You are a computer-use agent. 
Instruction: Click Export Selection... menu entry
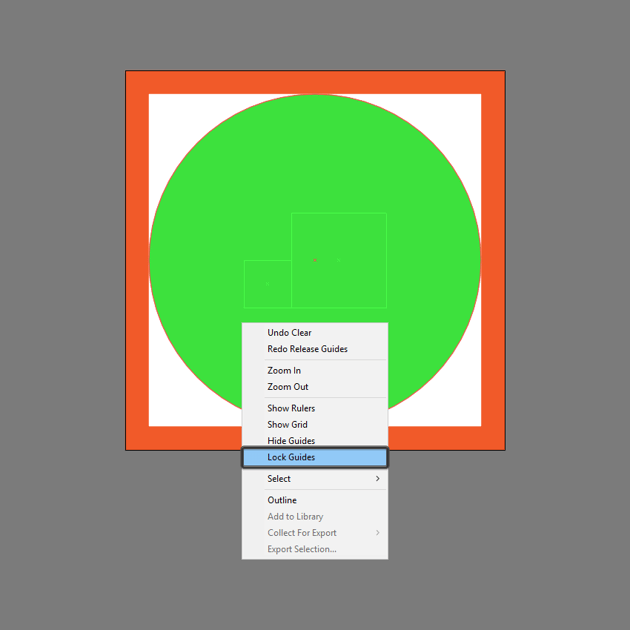pyautogui.click(x=315, y=549)
